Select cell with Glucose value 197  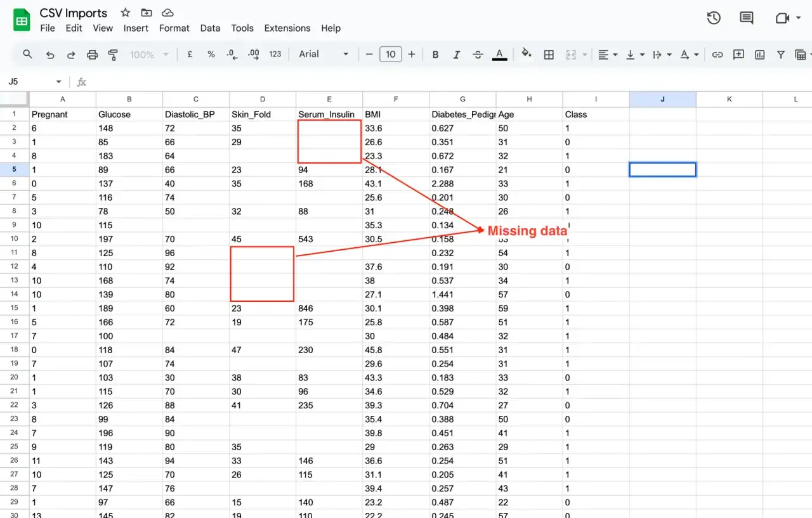click(x=129, y=239)
